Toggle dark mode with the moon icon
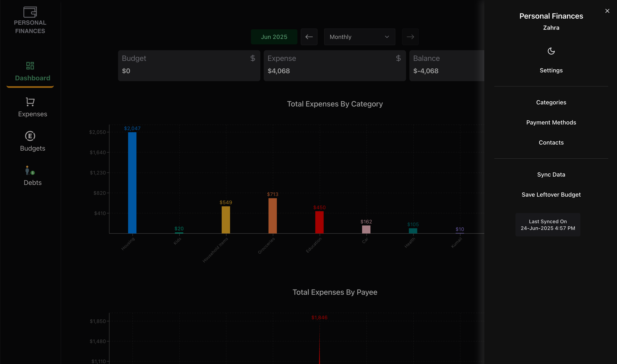The height and width of the screenshot is (364, 617). [x=551, y=51]
